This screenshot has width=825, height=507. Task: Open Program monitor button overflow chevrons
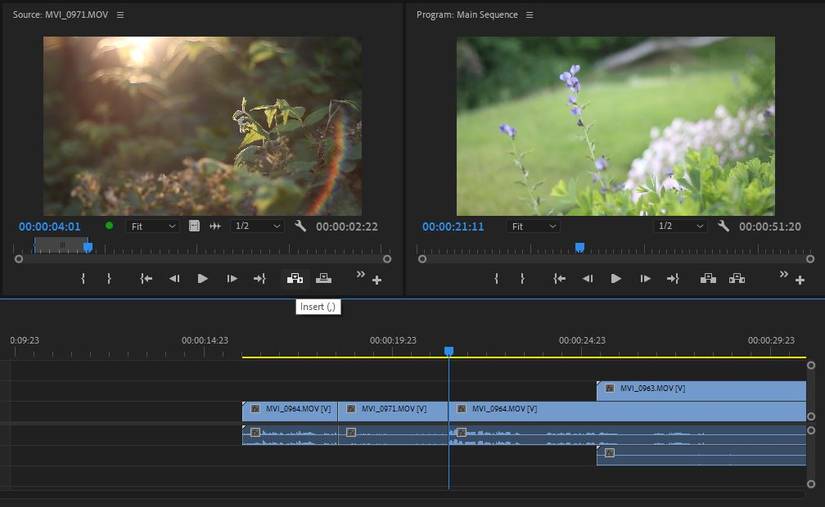(x=784, y=274)
